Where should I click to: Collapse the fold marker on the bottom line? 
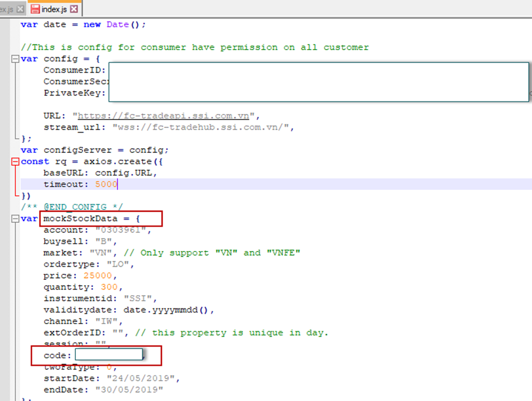pyautogui.click(x=14, y=398)
